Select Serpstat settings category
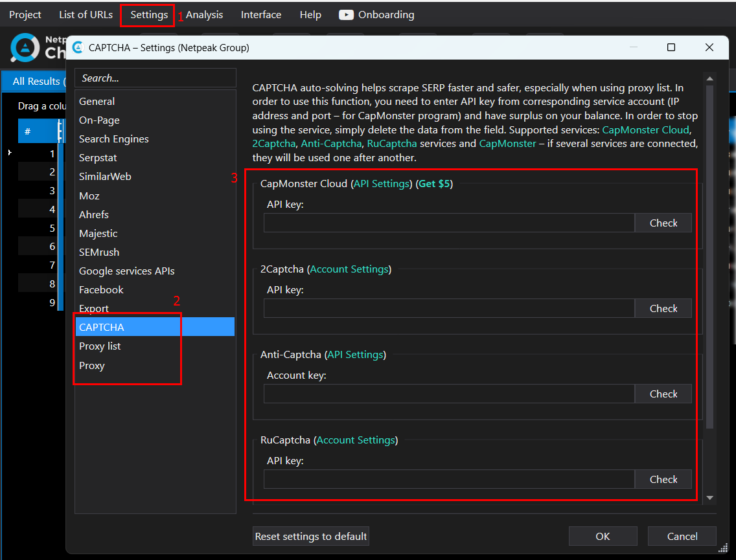736x560 pixels. click(x=155, y=157)
